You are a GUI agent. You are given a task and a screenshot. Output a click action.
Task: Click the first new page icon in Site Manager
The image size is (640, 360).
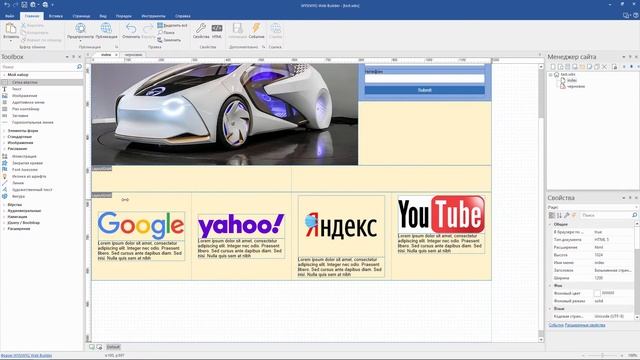553,67
